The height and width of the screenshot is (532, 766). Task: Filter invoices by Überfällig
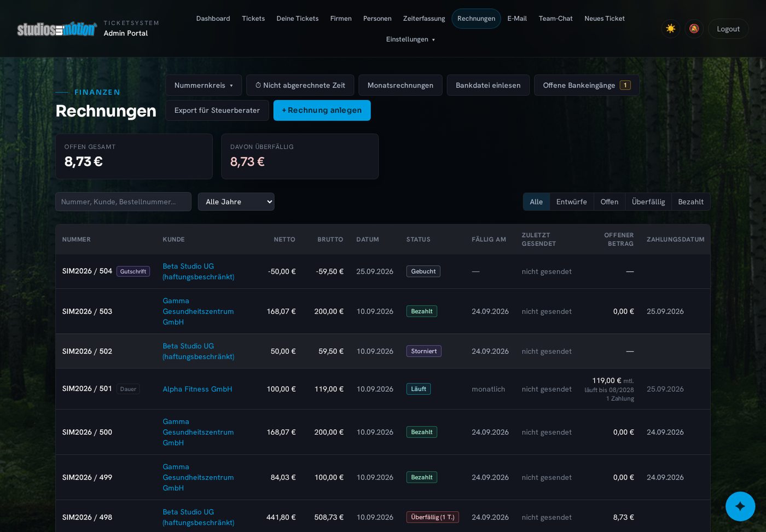tap(648, 202)
